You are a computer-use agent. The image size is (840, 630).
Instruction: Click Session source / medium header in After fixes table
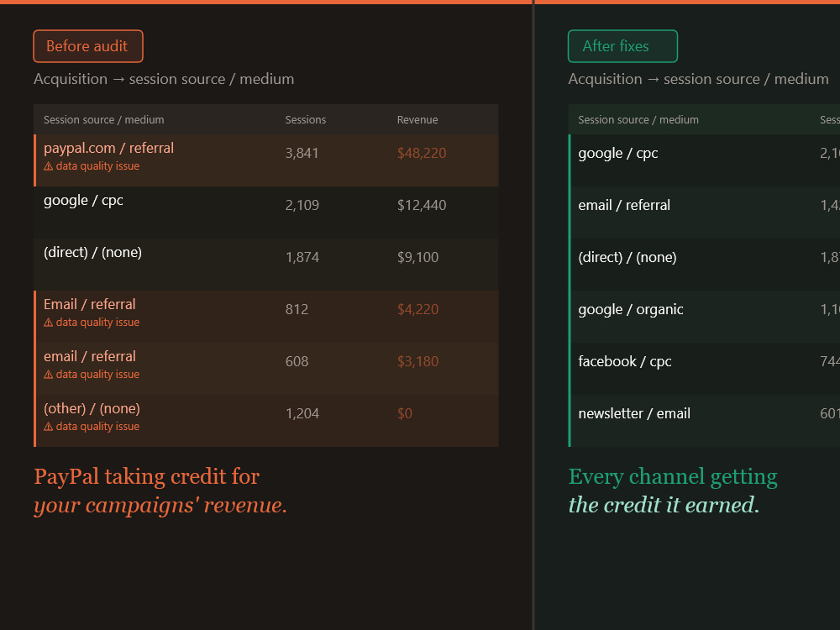point(638,120)
